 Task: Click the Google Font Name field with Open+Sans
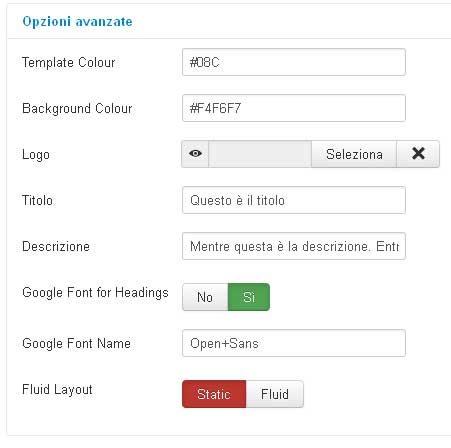(x=294, y=343)
